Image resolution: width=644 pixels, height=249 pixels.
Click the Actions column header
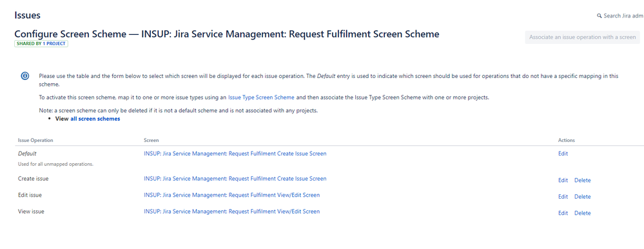pos(567,141)
